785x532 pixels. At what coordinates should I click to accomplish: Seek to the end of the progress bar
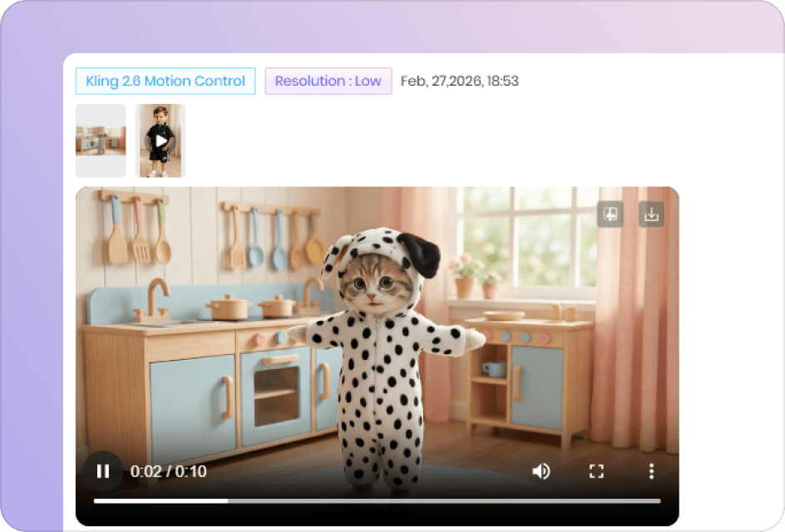(659, 501)
